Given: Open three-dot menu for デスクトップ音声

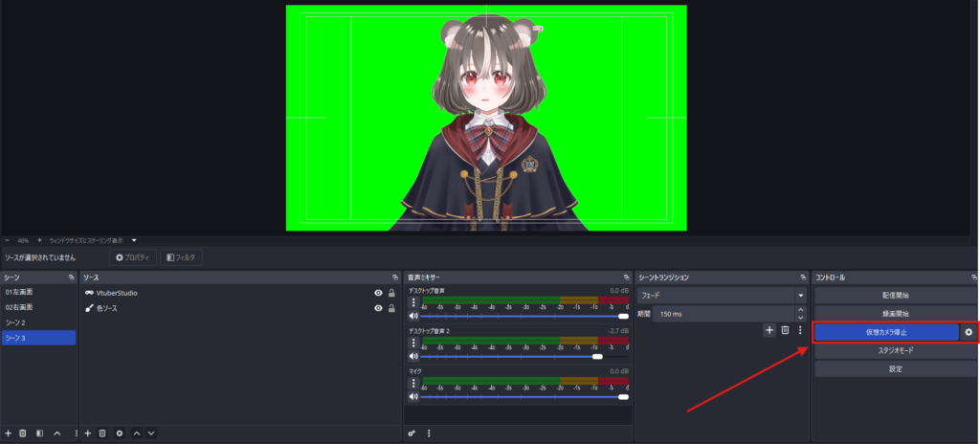Looking at the screenshot, I should 413,302.
